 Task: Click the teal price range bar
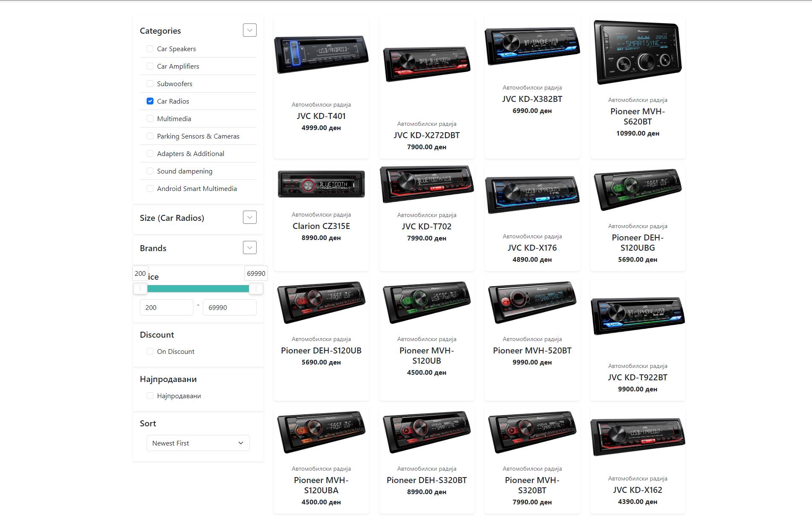tap(198, 289)
